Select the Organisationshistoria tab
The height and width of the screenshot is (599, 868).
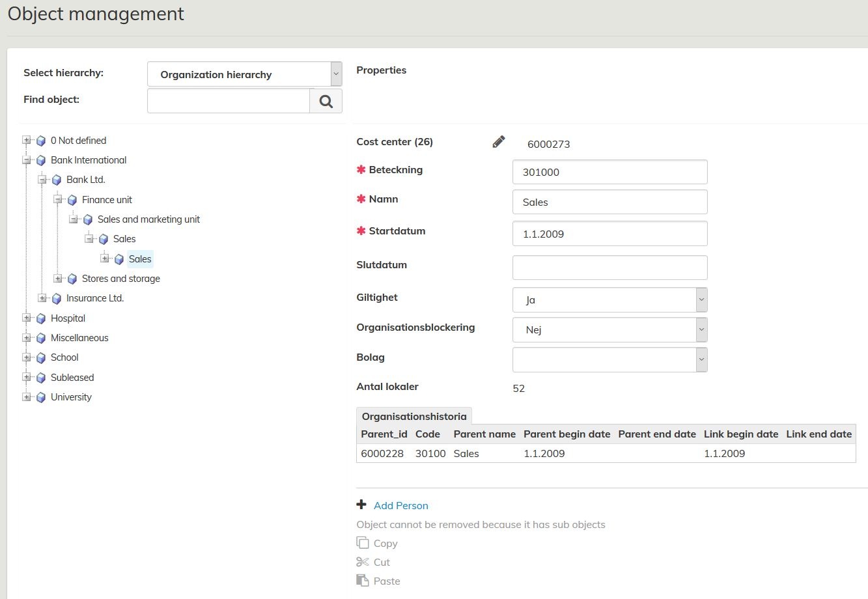pos(414,417)
